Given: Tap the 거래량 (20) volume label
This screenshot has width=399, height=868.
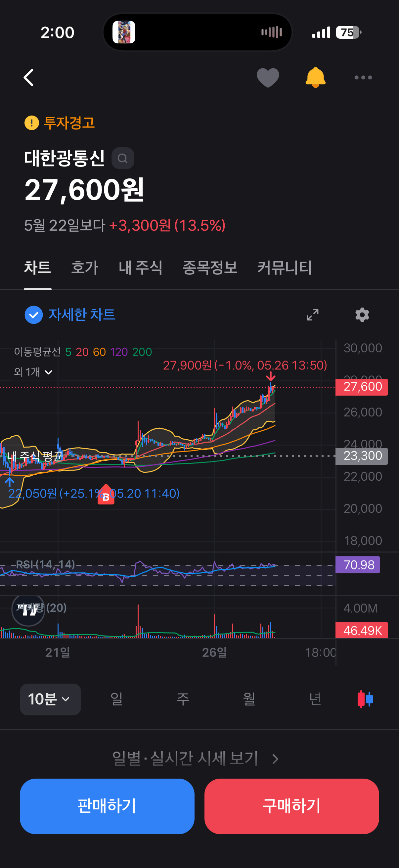Looking at the screenshot, I should 41,608.
